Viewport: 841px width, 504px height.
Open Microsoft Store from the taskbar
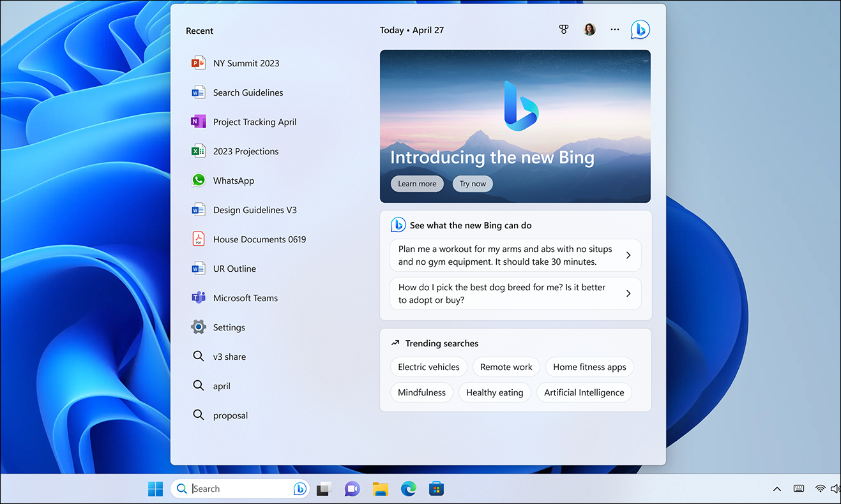tap(437, 489)
